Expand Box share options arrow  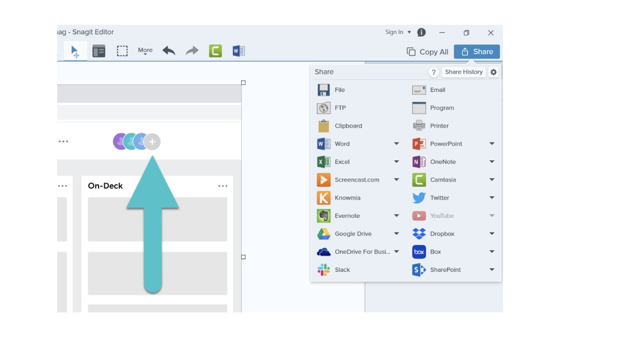(x=492, y=251)
